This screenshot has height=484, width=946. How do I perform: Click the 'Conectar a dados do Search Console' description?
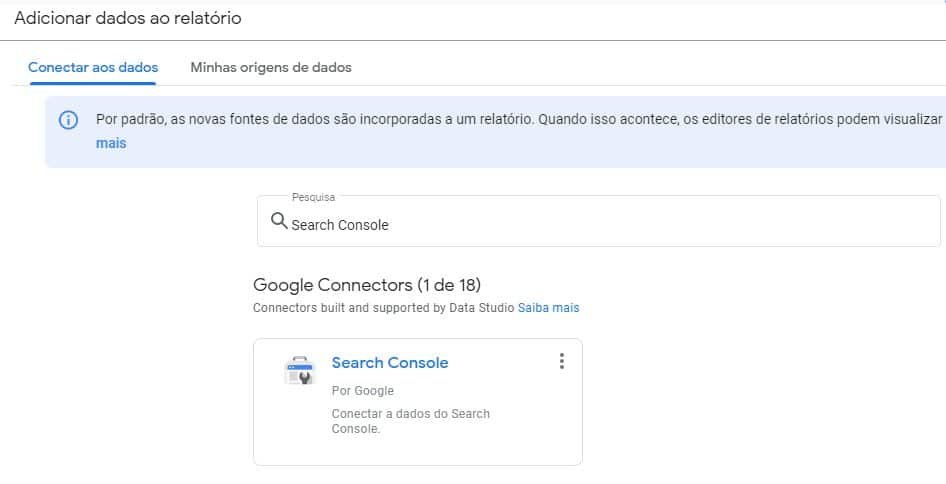(x=410, y=421)
